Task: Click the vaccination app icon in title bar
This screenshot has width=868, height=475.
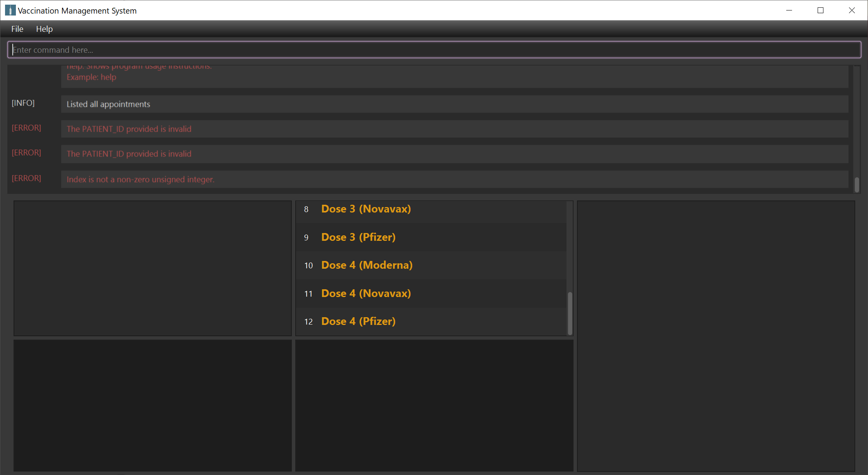Action: coord(10,10)
